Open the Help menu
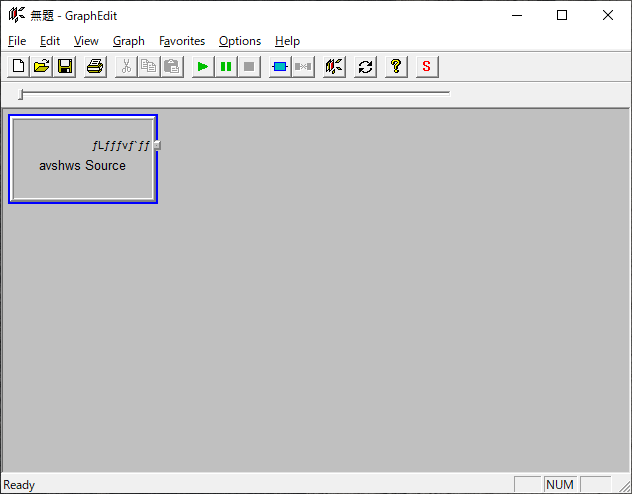 (x=287, y=41)
